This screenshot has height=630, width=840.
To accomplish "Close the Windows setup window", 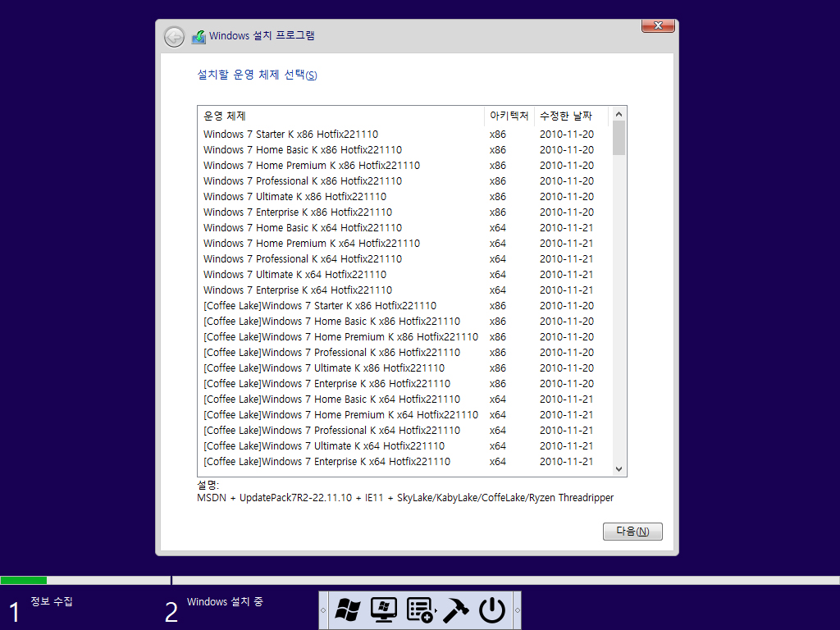I will pyautogui.click(x=658, y=25).
